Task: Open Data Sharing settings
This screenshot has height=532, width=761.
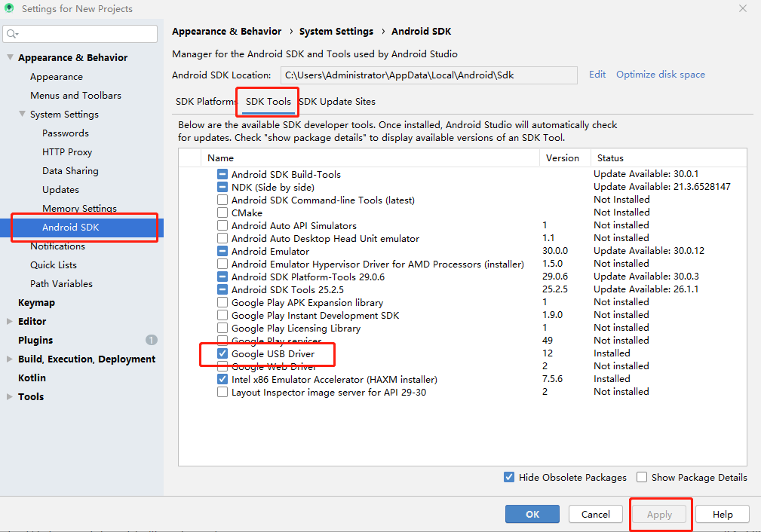Action: tap(70, 171)
